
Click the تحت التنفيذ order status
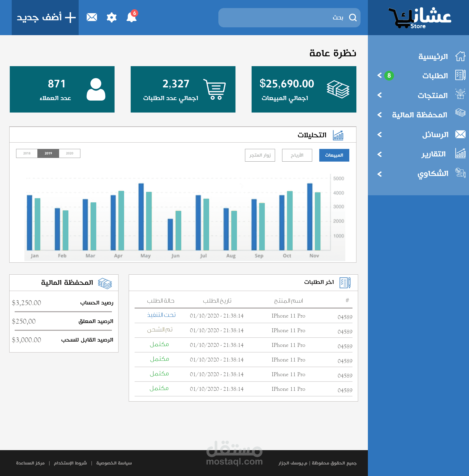(x=161, y=315)
